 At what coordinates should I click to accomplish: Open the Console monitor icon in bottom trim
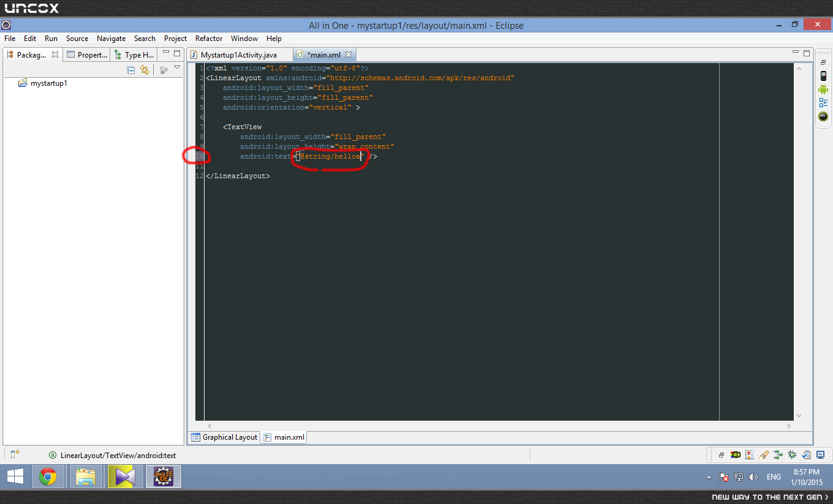click(x=820, y=455)
